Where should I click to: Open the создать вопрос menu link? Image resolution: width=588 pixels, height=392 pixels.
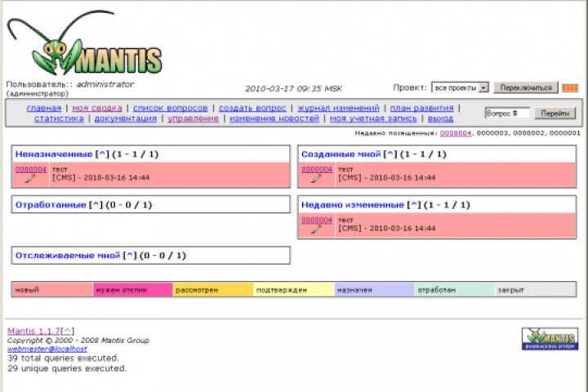(x=252, y=108)
